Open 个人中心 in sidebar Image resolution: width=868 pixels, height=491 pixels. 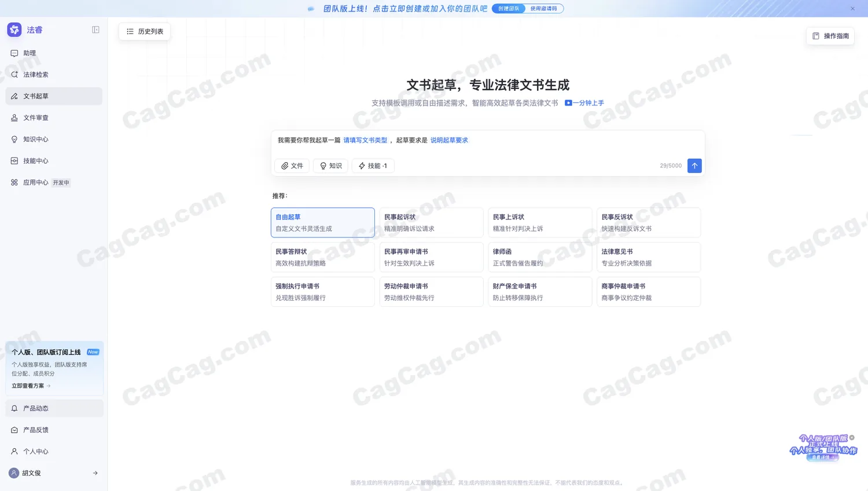pos(54,452)
